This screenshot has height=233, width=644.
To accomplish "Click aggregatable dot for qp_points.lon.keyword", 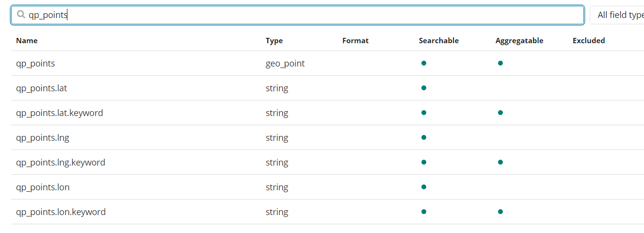I will pos(500,212).
